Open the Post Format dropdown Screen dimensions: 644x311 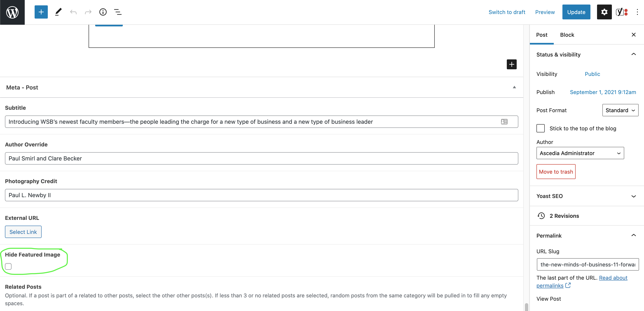coord(620,110)
